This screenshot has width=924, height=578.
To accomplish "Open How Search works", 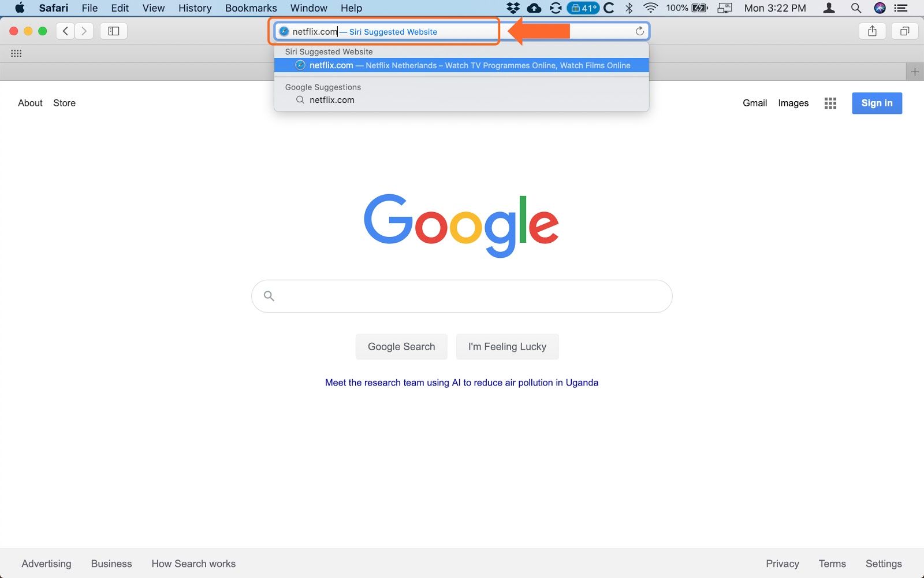I will tap(193, 564).
